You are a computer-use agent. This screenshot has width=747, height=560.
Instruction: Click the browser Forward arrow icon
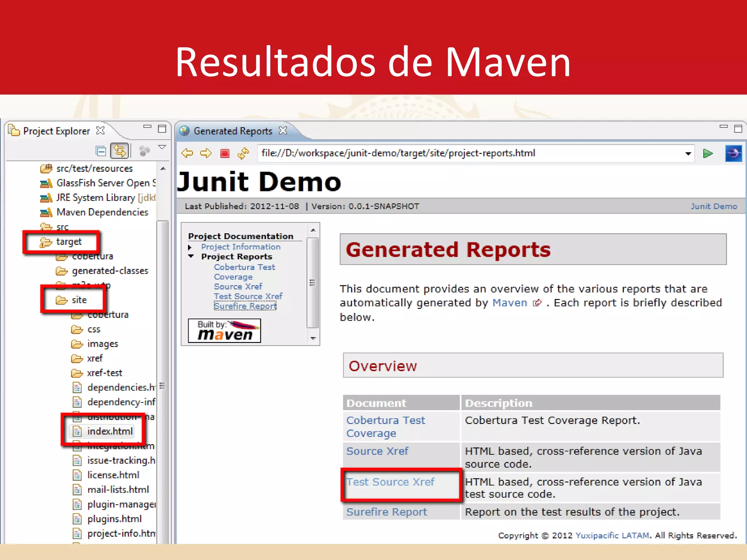tap(206, 153)
